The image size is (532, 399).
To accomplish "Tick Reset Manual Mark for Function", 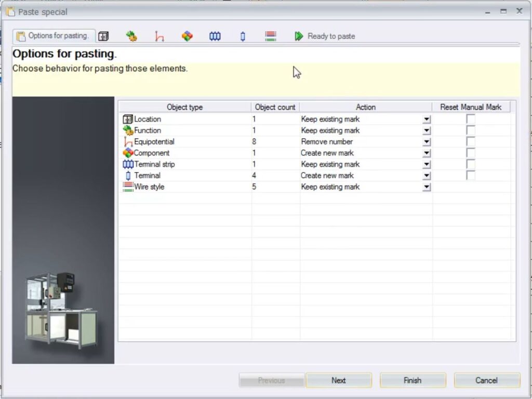I will 471,130.
